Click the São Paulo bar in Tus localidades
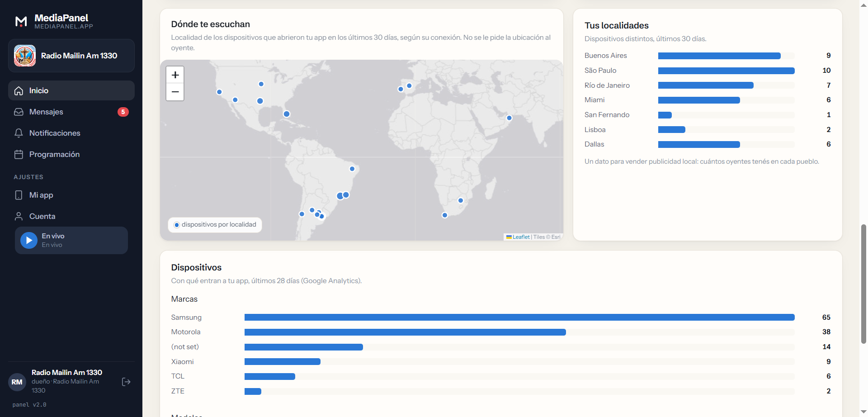The image size is (868, 417). [726, 71]
